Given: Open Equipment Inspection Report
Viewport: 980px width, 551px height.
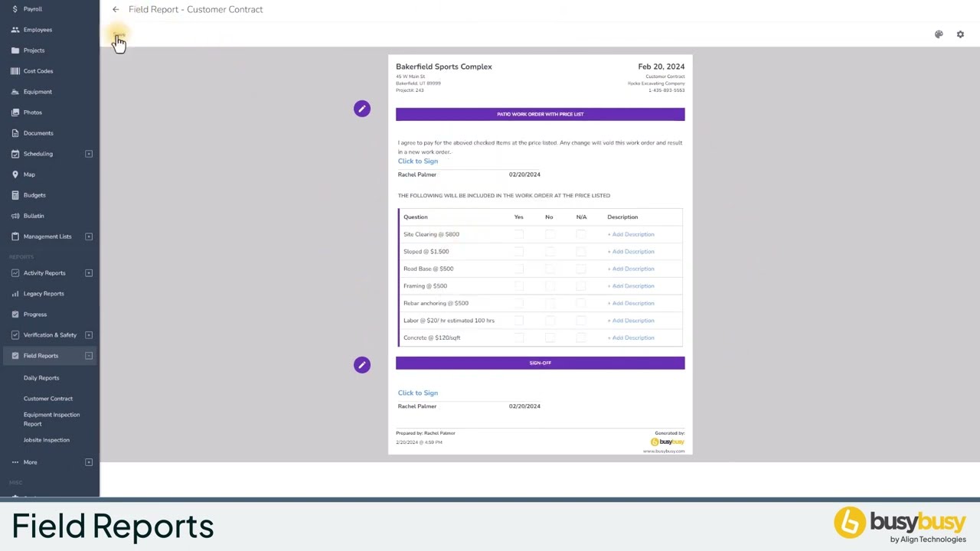Looking at the screenshot, I should click(51, 419).
